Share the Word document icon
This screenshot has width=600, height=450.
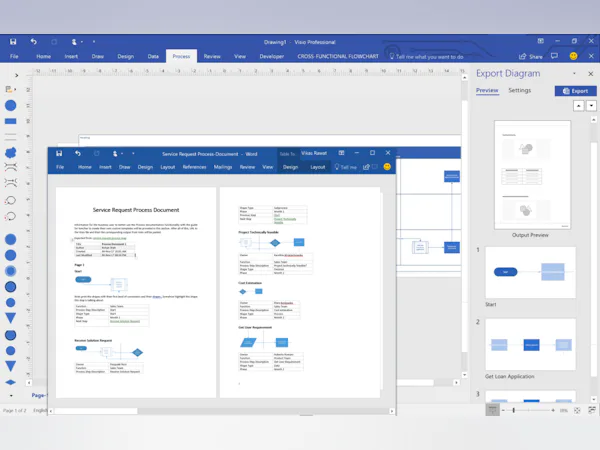(x=366, y=167)
